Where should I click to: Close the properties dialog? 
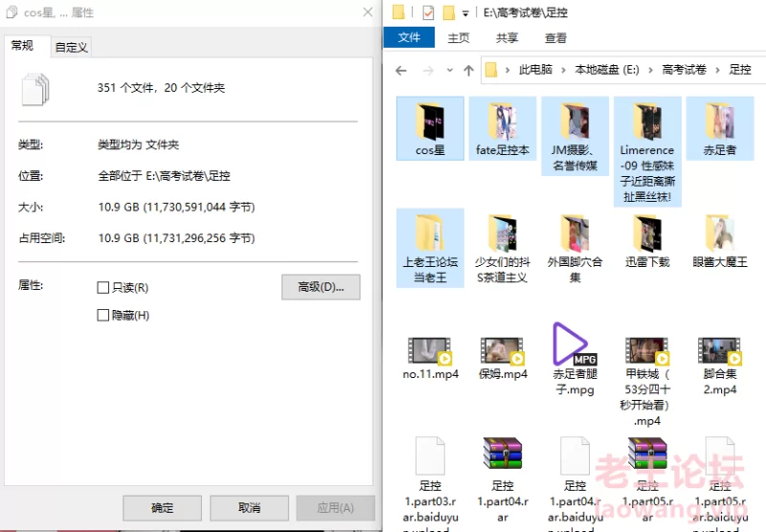(368, 12)
